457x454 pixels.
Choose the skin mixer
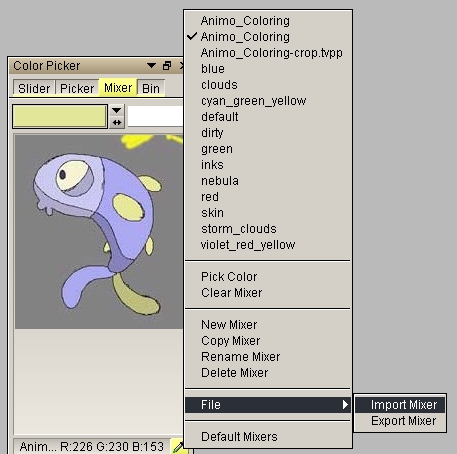pyautogui.click(x=268, y=213)
